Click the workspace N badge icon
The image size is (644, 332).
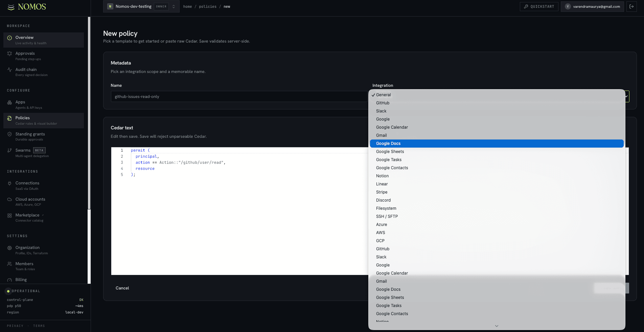click(x=110, y=6)
